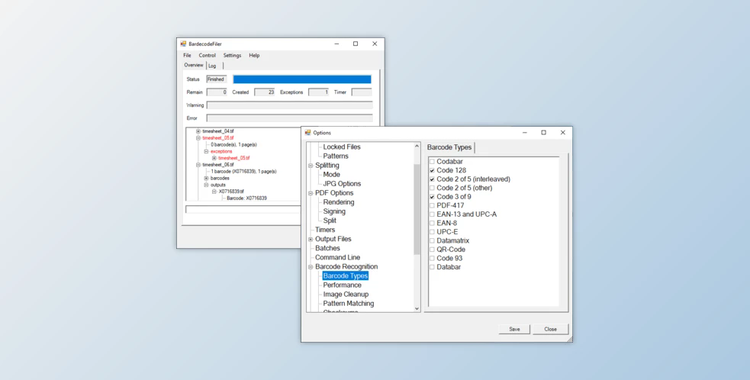Enable the Datamatrix checkbox
The width and height of the screenshot is (750, 380).
click(432, 241)
